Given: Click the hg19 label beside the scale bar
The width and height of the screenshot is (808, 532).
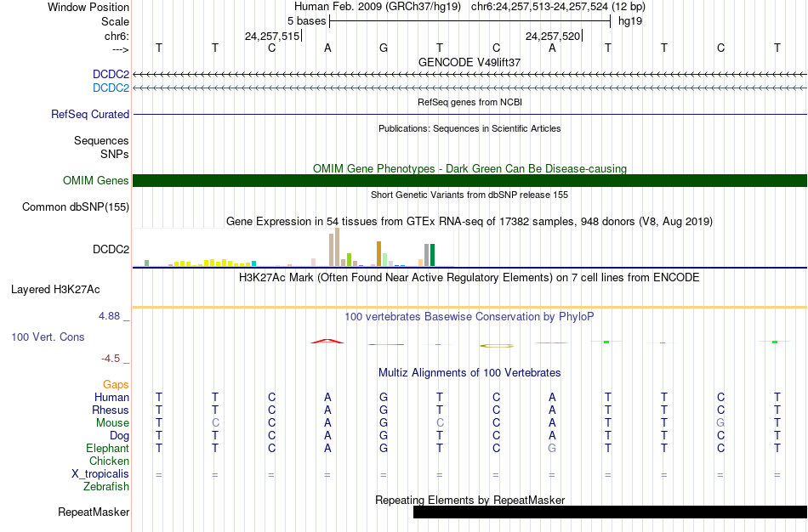Looking at the screenshot, I should pyautogui.click(x=630, y=21).
